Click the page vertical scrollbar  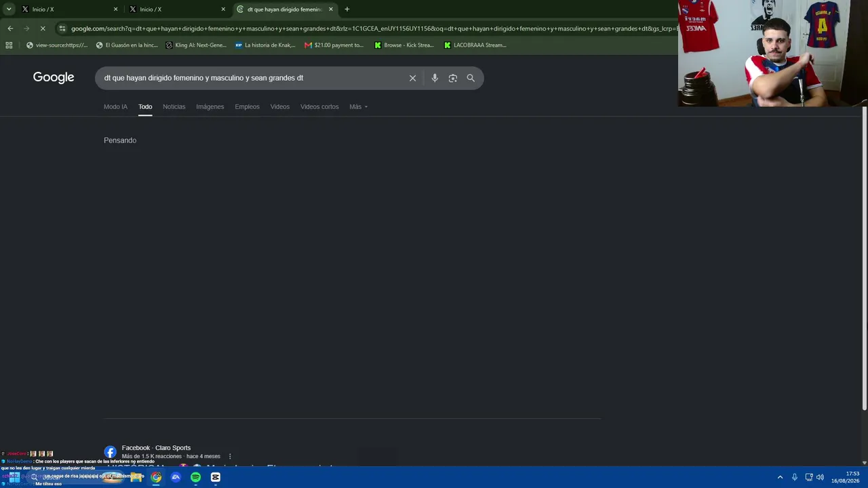(x=865, y=258)
